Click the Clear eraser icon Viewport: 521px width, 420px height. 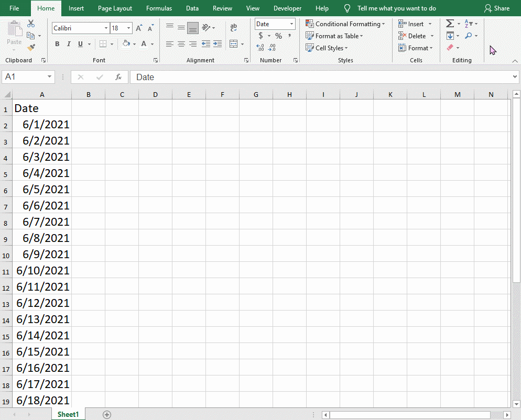click(450, 48)
